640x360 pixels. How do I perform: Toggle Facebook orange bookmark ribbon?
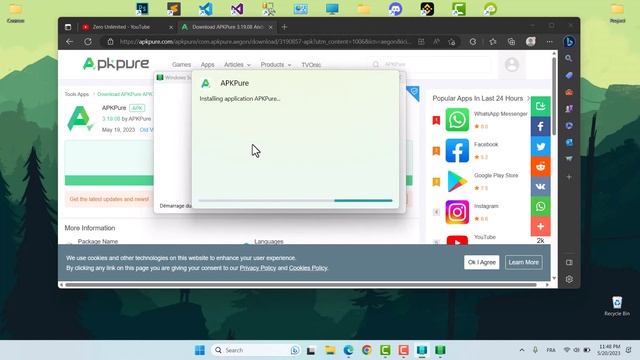click(436, 151)
